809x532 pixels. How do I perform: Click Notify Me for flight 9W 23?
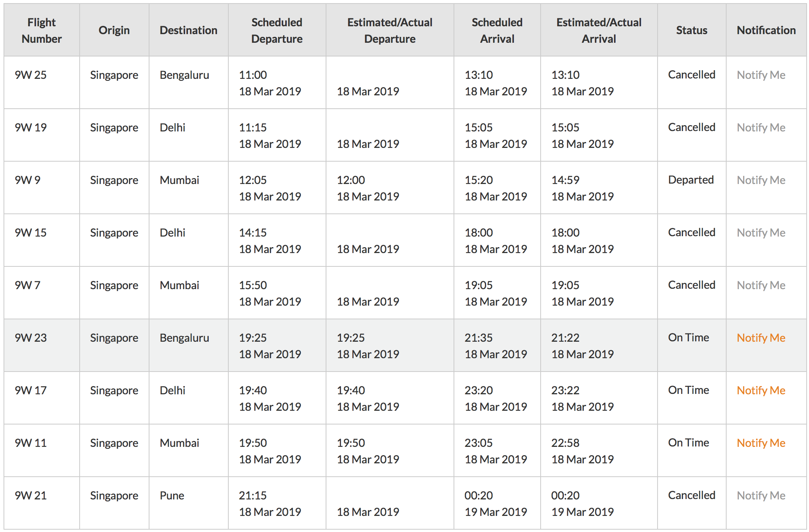click(x=761, y=338)
